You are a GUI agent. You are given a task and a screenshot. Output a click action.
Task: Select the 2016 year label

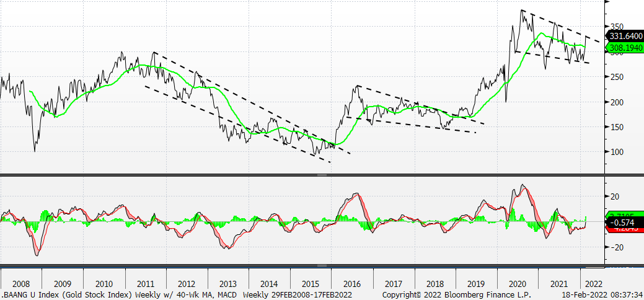coord(352,284)
